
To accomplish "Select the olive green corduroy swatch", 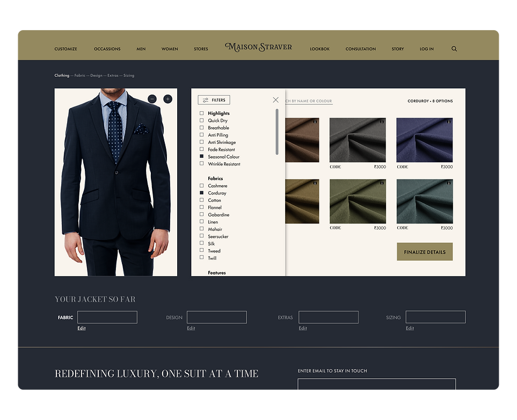I will pyautogui.click(x=358, y=201).
